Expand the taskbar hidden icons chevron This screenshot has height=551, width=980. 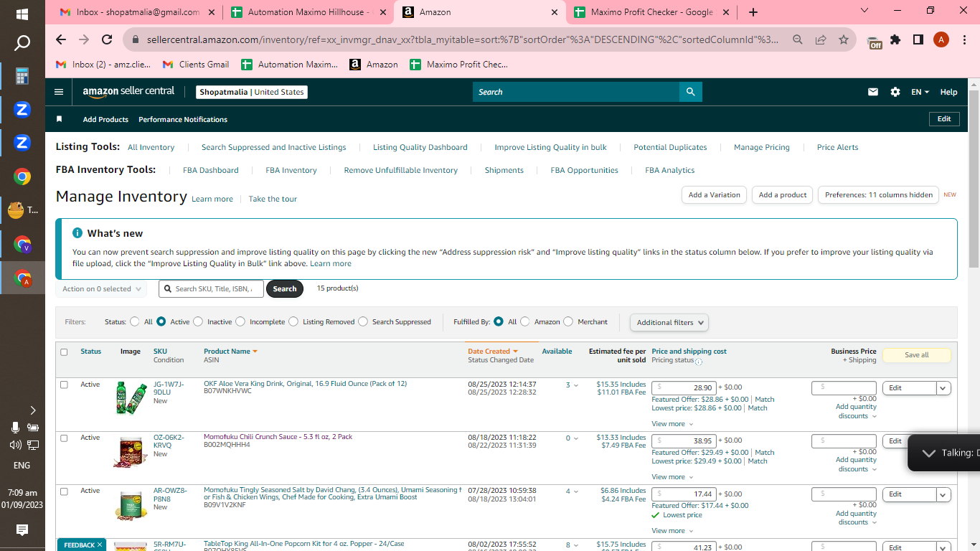(33, 410)
